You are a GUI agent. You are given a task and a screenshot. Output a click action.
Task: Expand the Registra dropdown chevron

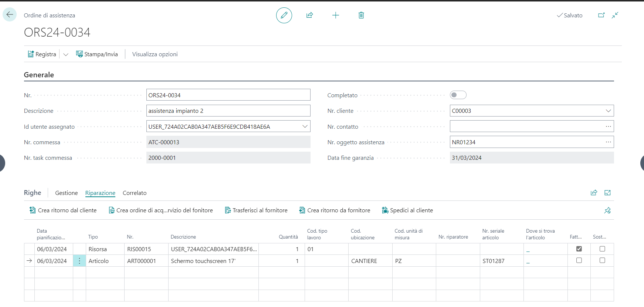(x=66, y=54)
